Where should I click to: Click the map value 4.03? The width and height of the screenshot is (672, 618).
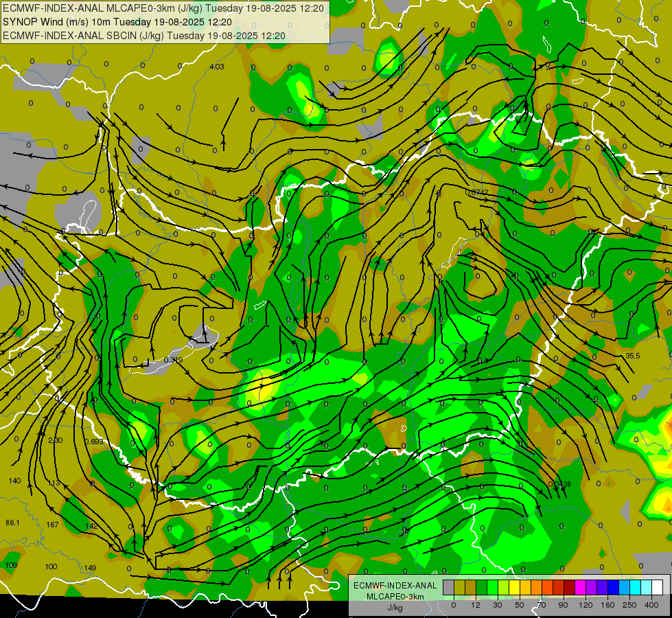217,67
